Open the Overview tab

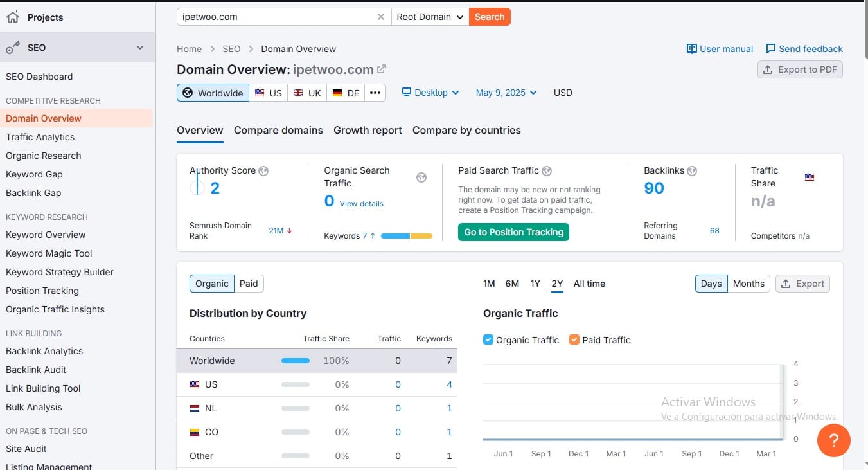(x=200, y=130)
